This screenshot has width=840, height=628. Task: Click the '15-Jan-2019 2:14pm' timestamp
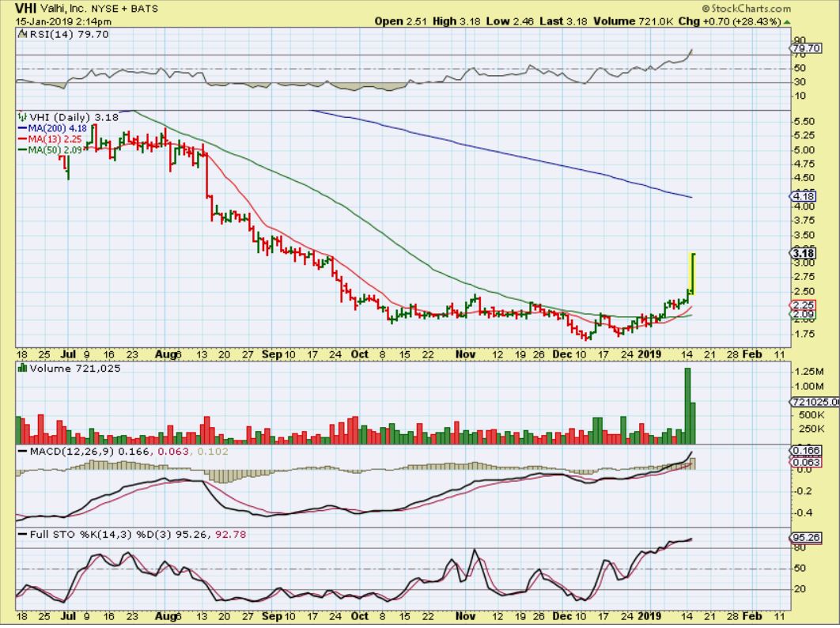click(x=63, y=21)
